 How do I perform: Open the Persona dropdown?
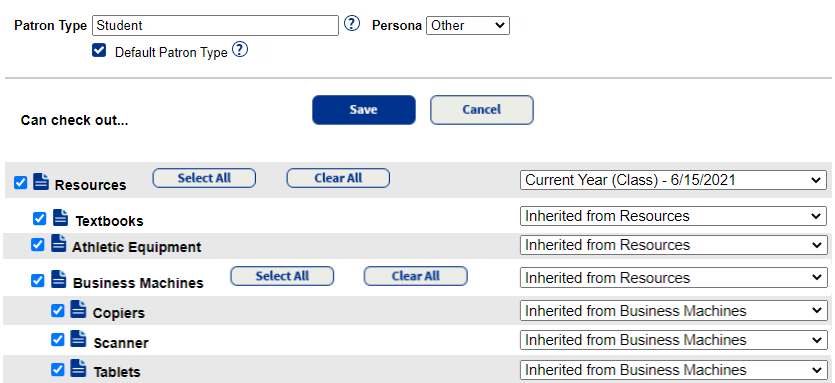tap(468, 26)
